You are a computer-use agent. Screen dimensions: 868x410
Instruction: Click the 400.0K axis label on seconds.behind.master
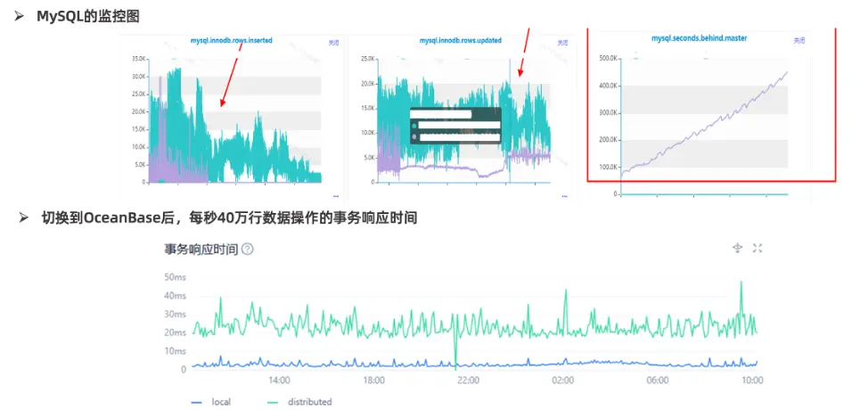(x=609, y=86)
